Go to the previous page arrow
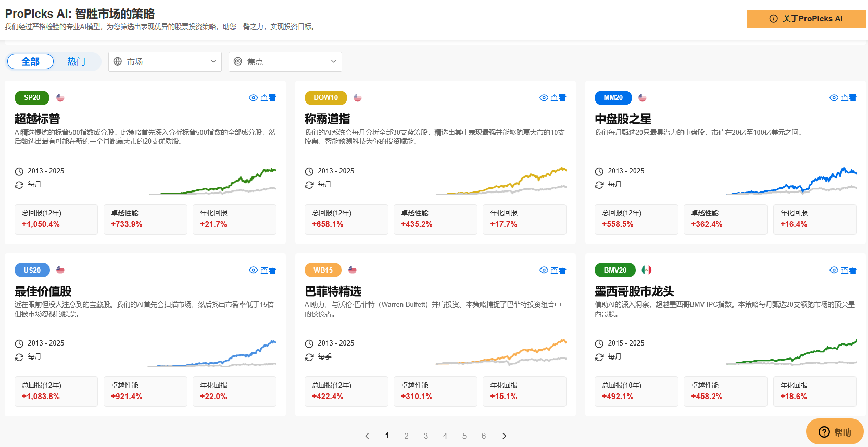The image size is (868, 447). (367, 436)
